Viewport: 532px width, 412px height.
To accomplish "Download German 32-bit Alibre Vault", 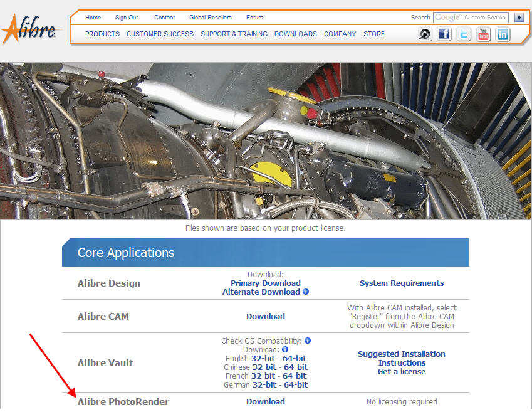I will point(264,385).
